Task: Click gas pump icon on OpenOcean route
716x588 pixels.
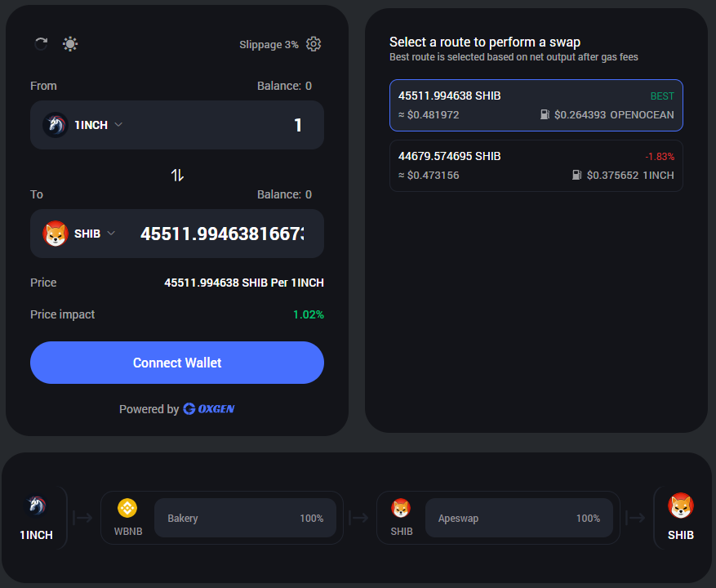Action: pyautogui.click(x=545, y=114)
